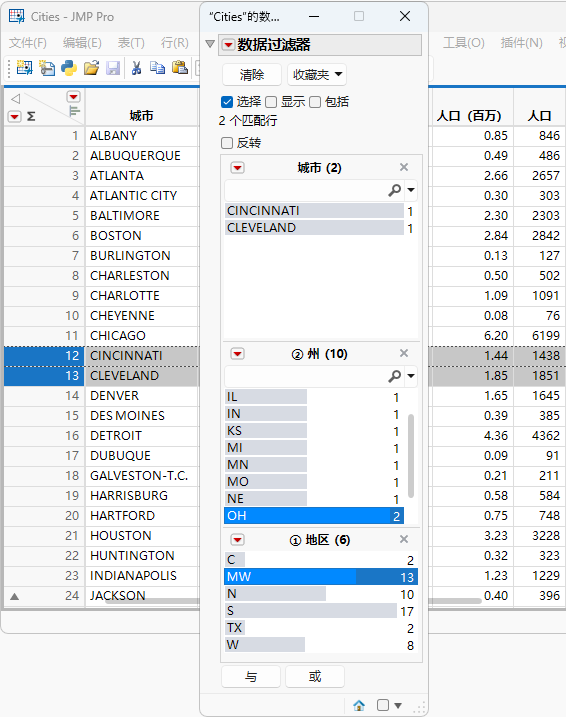Click the Python script toolbar icon
This screenshot has height=717, width=566.
[x=69, y=68]
